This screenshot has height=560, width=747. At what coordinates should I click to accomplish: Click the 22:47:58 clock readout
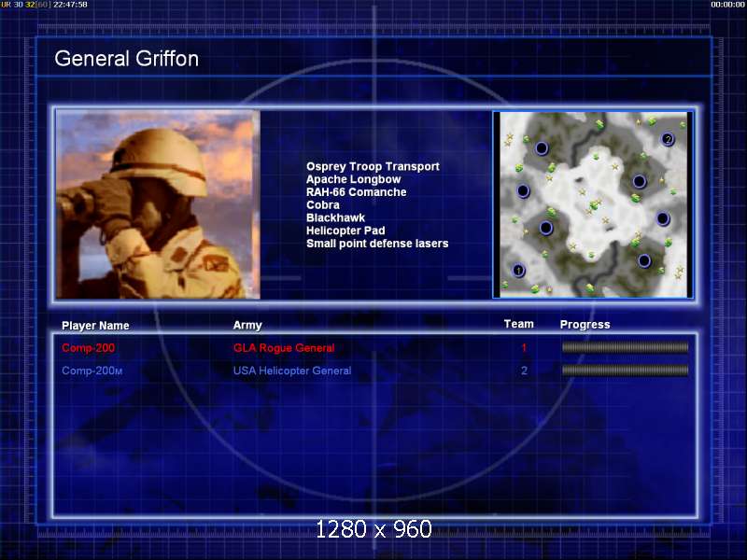pos(70,5)
